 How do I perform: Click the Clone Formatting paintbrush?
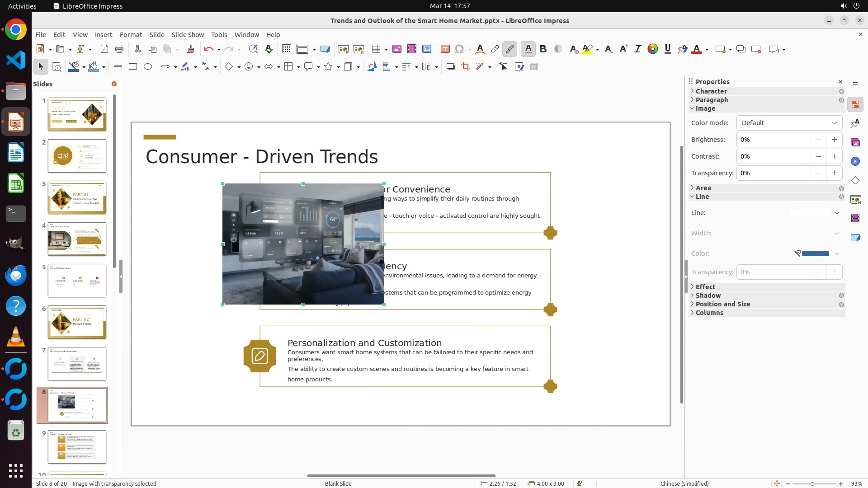click(190, 49)
